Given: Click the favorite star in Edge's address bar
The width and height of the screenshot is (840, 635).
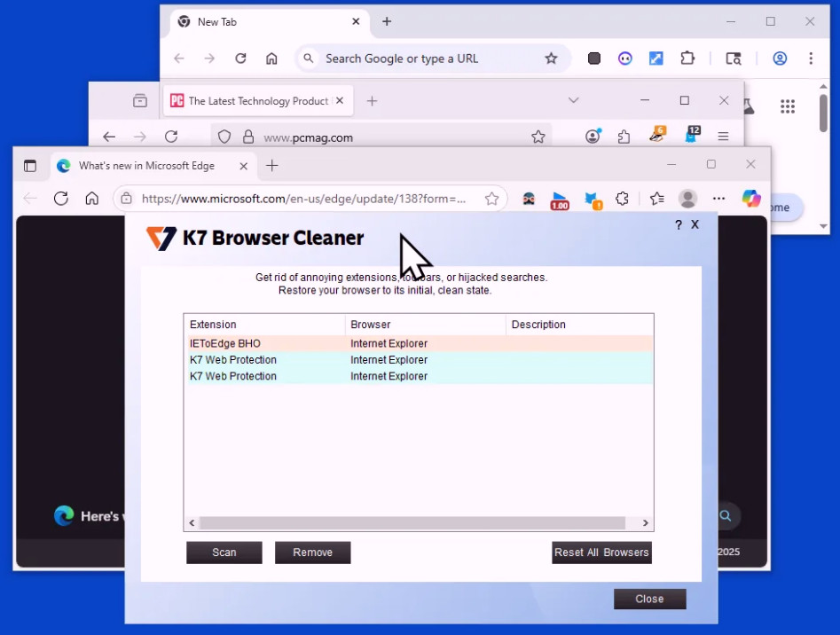Looking at the screenshot, I should coord(491,199).
